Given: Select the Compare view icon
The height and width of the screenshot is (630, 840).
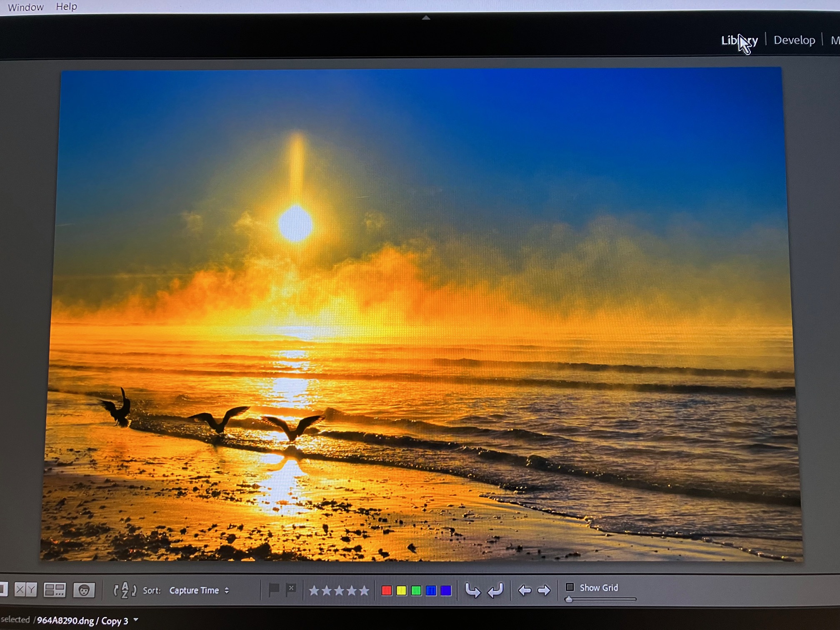Looking at the screenshot, I should 25,590.
